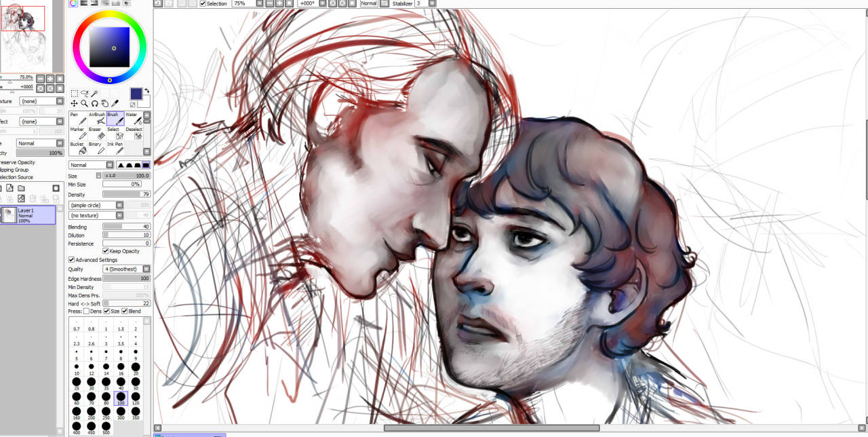Enable pressure Dens checkbox
This screenshot has width=868, height=437.
87,311
